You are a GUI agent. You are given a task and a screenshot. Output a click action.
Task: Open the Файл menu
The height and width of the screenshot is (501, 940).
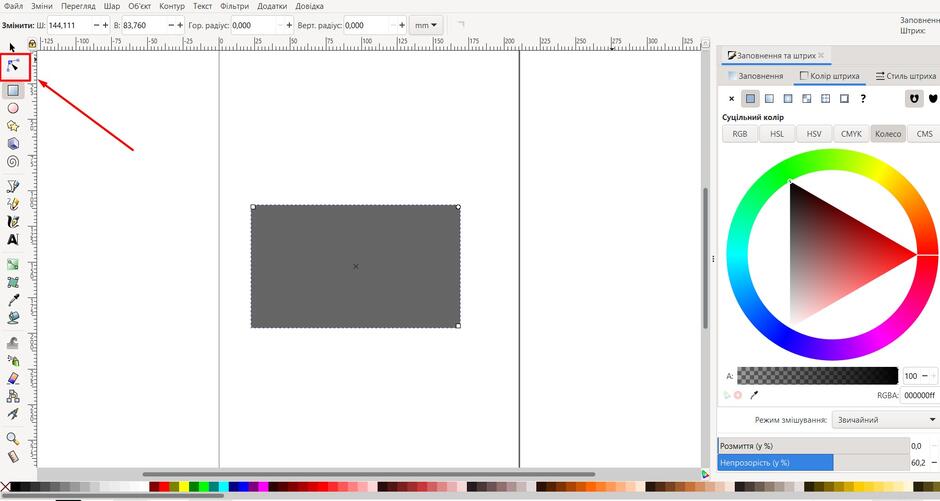(13, 6)
